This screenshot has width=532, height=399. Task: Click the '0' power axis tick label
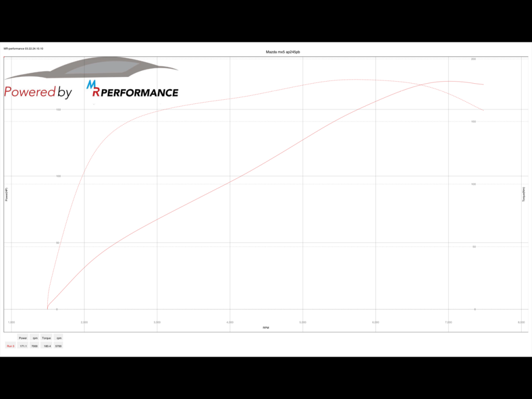tap(57, 310)
